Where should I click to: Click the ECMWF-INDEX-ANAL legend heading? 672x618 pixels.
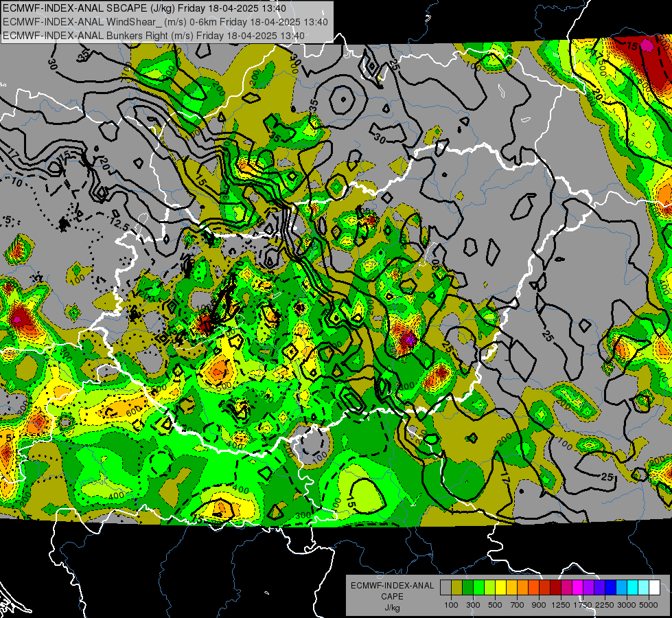(392, 586)
